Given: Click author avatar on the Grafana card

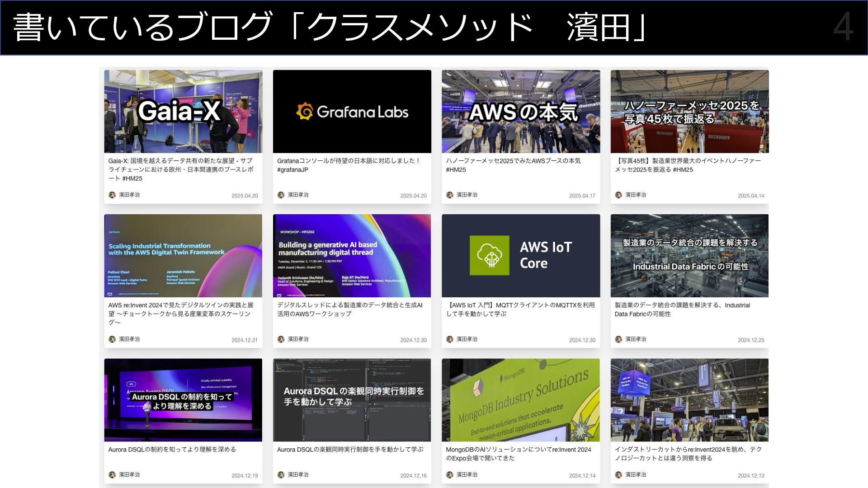Looking at the screenshot, I should 281,195.
